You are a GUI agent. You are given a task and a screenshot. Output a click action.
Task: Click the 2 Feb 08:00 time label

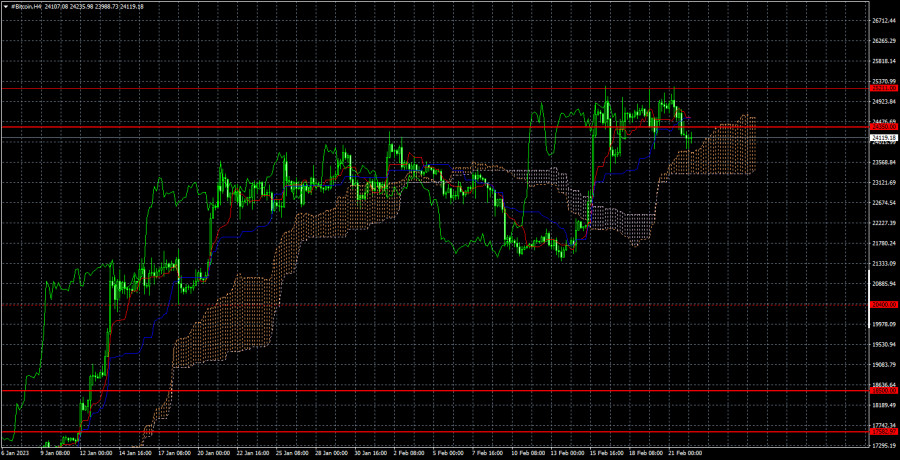(409, 453)
